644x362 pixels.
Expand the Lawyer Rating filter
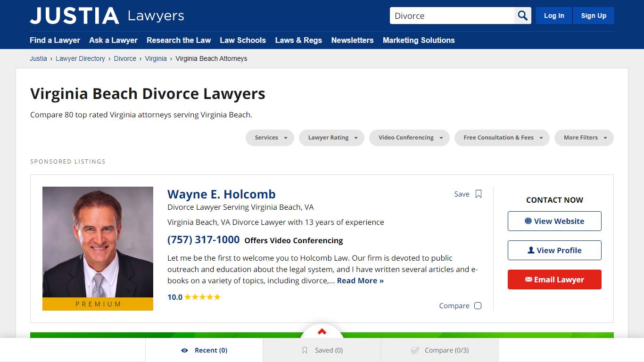[331, 138]
